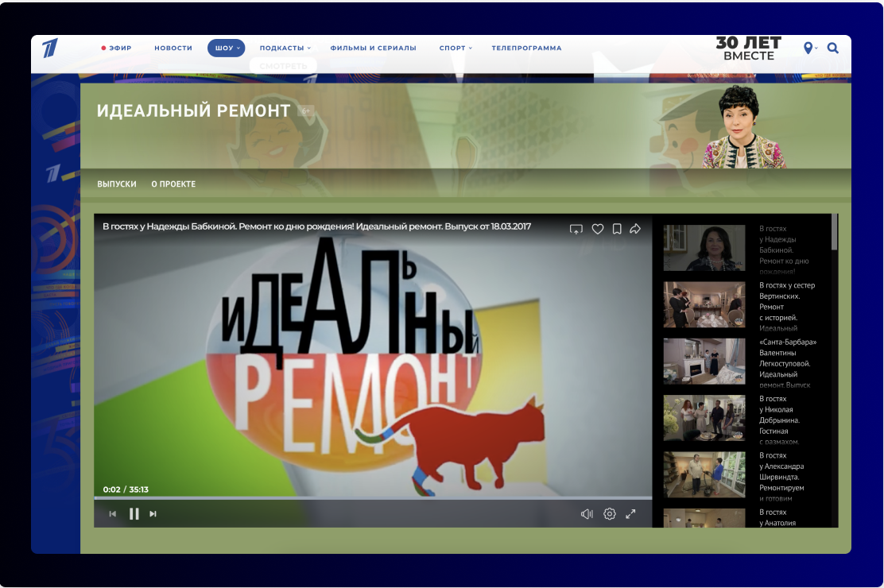This screenshot has width=884, height=588.
Task: Enter fullscreen with the expand icon
Action: [x=630, y=513]
